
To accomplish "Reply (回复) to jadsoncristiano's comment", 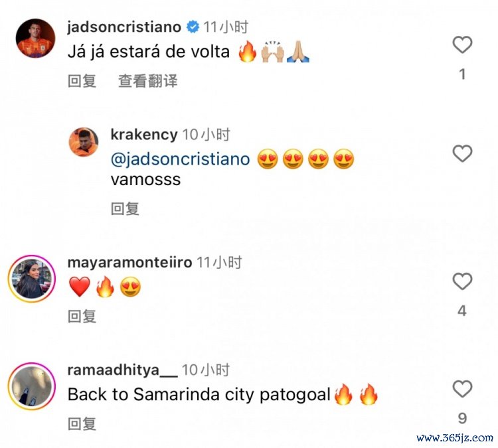I will pyautogui.click(x=82, y=81).
